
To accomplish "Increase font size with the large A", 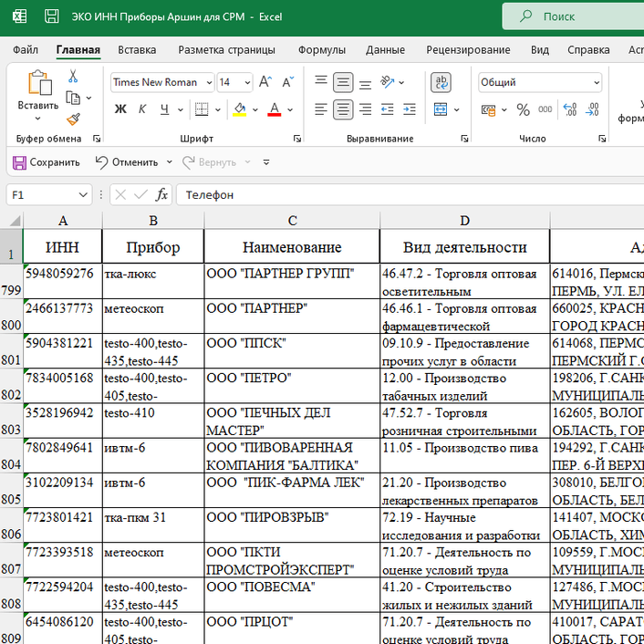I will click(x=265, y=82).
